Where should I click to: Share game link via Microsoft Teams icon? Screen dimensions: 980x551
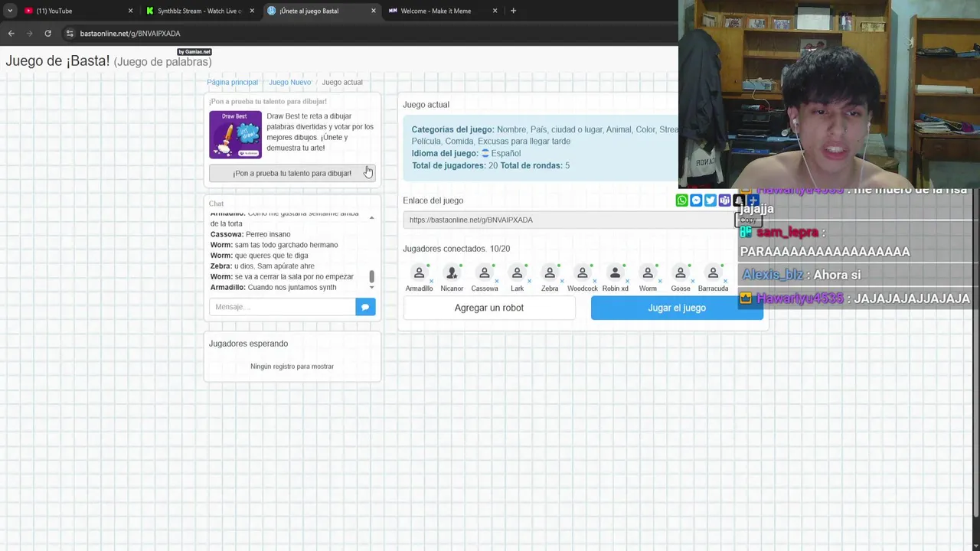[x=724, y=201]
